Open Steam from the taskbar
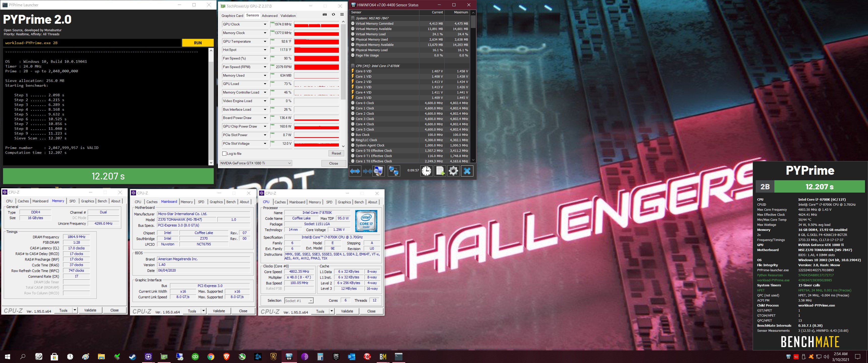Screen dimensions: 868x363 [132, 356]
